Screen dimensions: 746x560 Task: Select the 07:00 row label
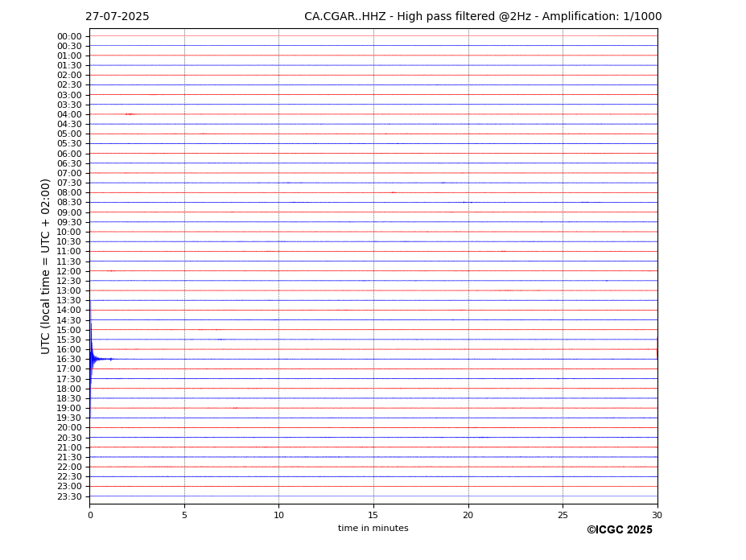[69, 173]
